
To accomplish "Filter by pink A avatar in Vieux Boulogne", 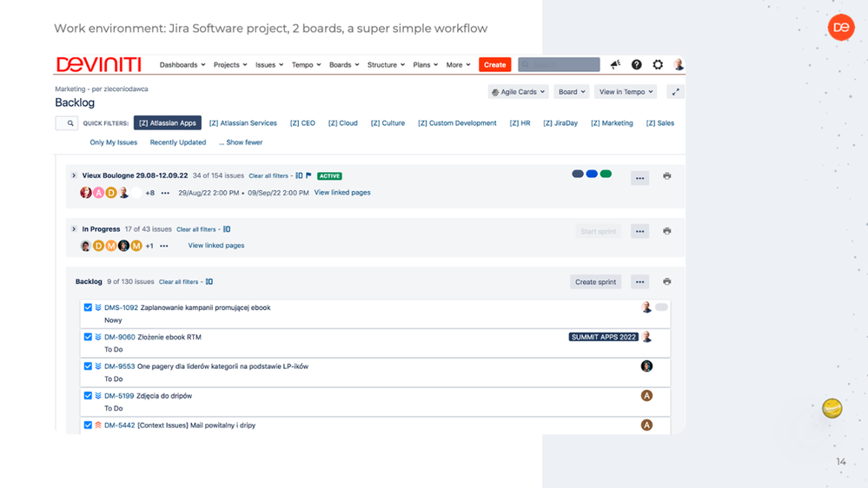I will (98, 193).
